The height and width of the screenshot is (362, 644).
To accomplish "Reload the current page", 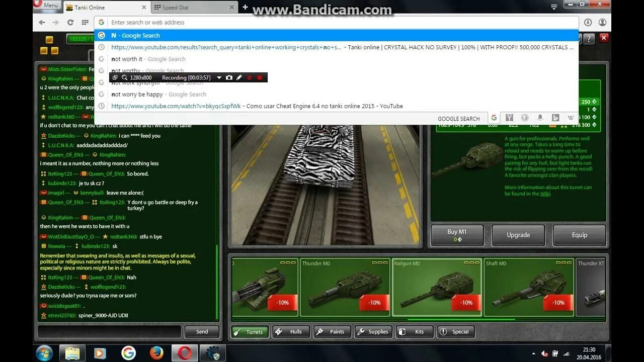I will 70,22.
